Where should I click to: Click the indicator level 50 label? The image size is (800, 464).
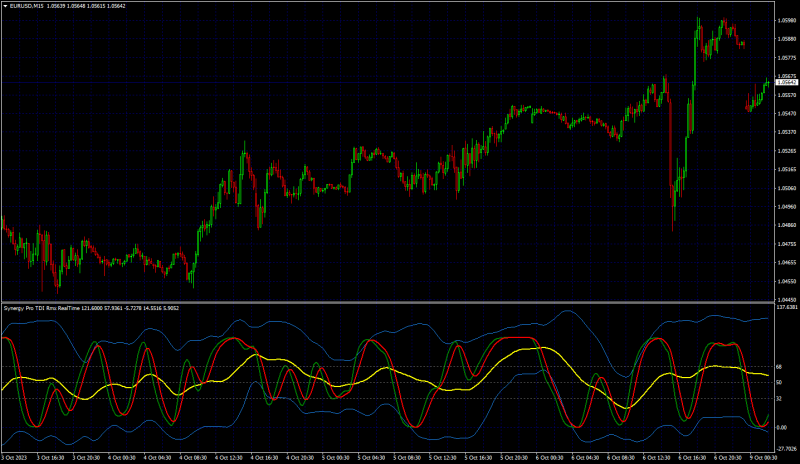coord(779,382)
